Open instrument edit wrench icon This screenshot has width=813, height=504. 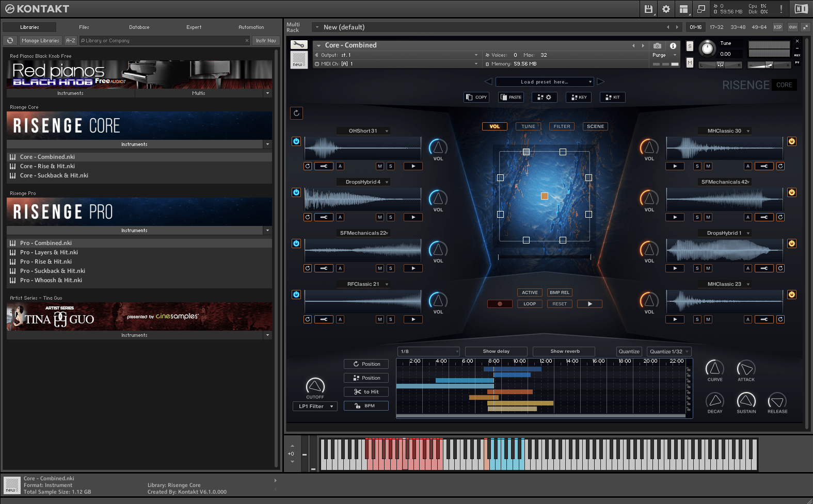tap(299, 45)
